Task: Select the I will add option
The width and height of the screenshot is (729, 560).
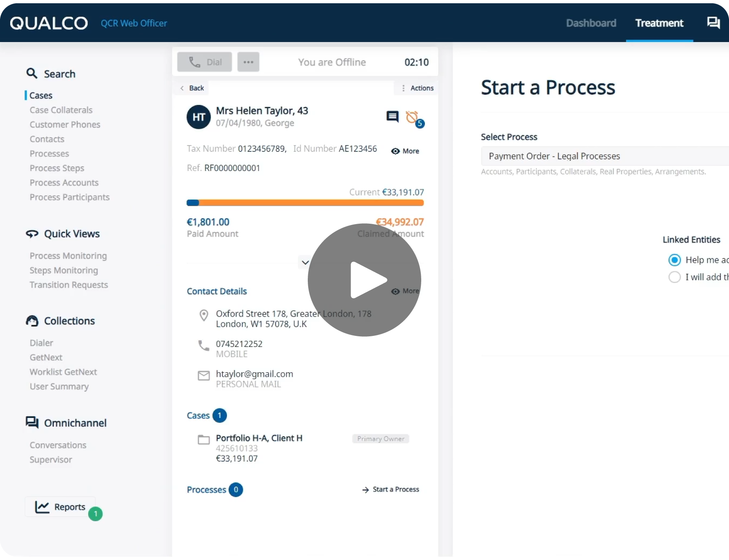Action: (674, 277)
